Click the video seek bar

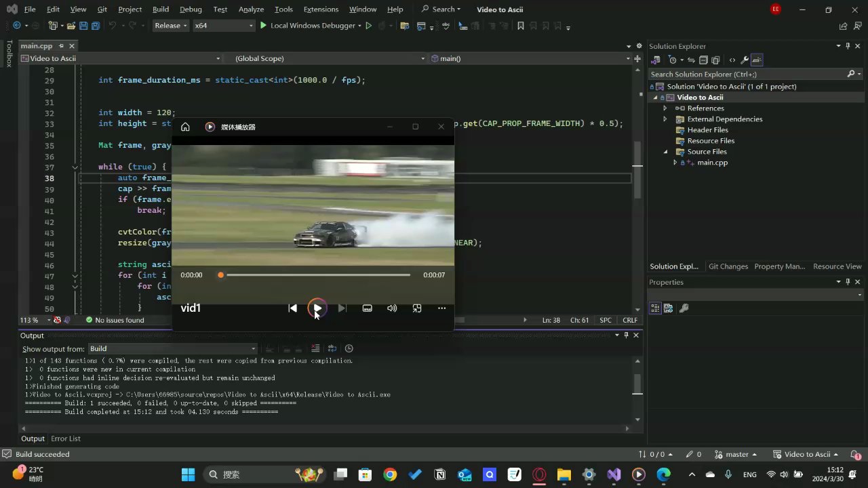317,275
